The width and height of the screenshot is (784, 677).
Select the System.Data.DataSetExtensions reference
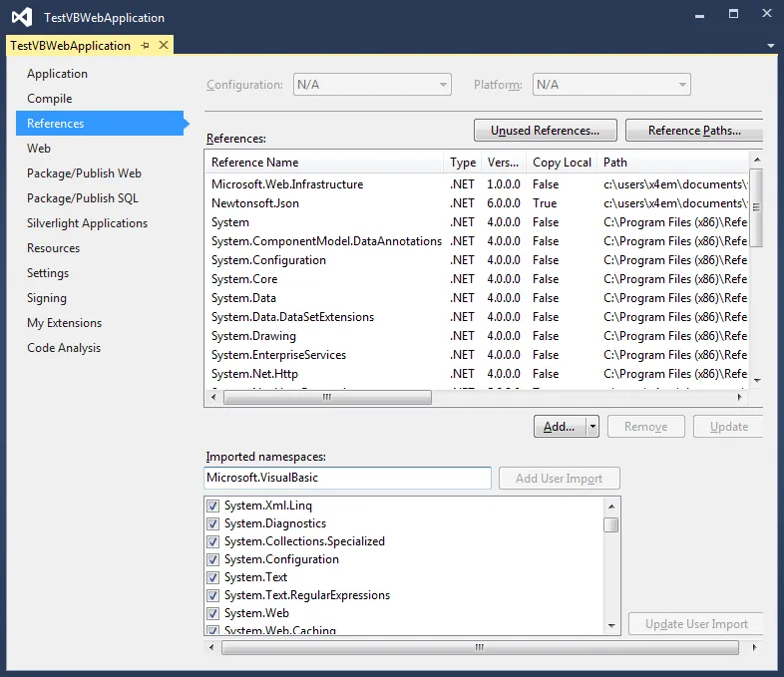[x=477, y=317]
